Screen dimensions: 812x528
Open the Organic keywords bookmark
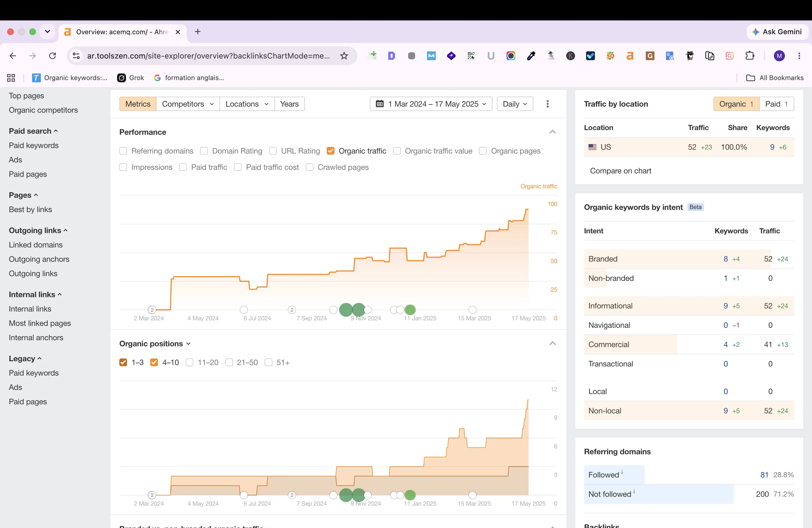(70, 78)
